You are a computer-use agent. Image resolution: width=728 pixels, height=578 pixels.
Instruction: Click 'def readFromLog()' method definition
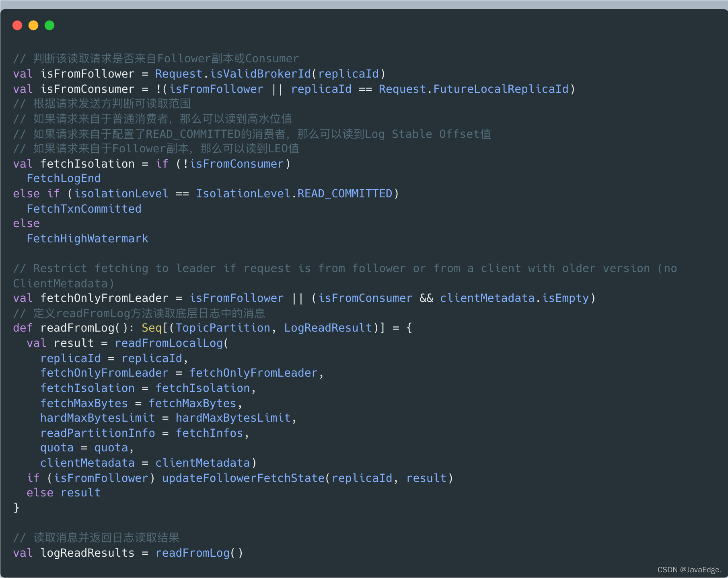[74, 328]
